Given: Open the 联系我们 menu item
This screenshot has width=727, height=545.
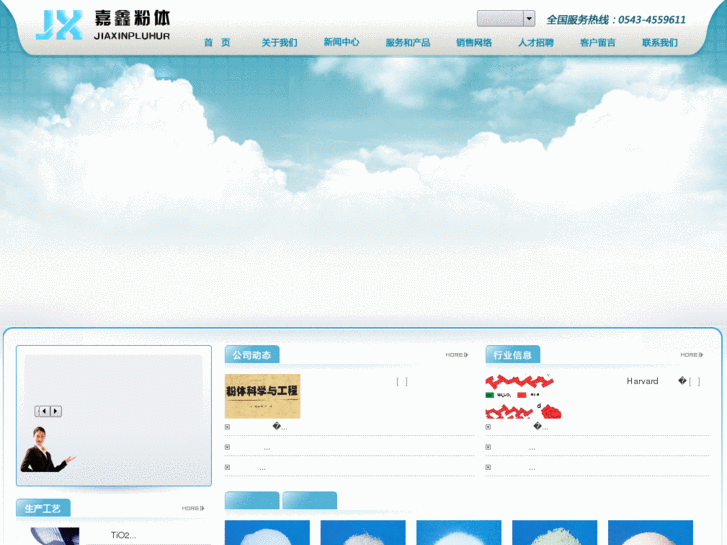Looking at the screenshot, I should click(660, 43).
